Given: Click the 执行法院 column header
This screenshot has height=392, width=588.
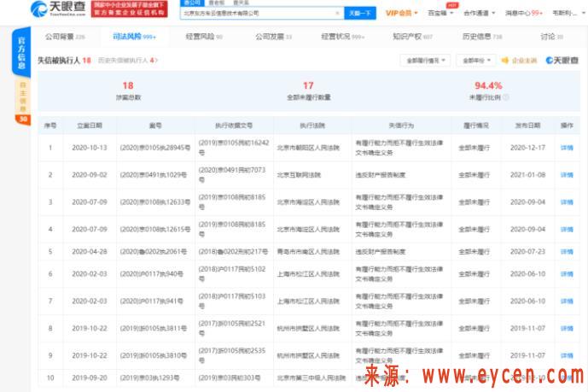Looking at the screenshot, I should (x=312, y=126).
